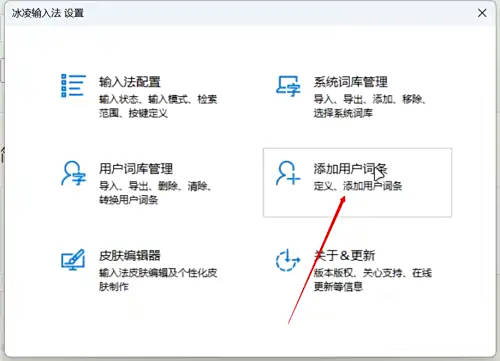
Task: Click the 添加用户词条 person-plus icon
Action: (x=288, y=173)
